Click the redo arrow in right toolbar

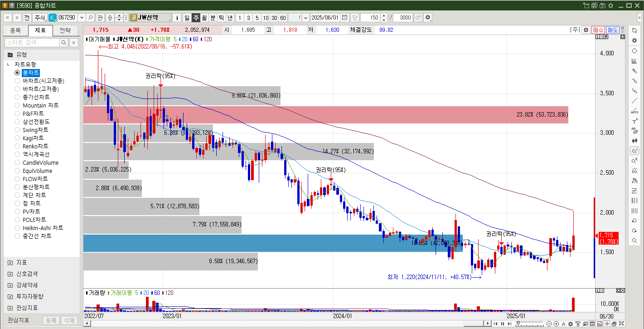tap(634, 231)
